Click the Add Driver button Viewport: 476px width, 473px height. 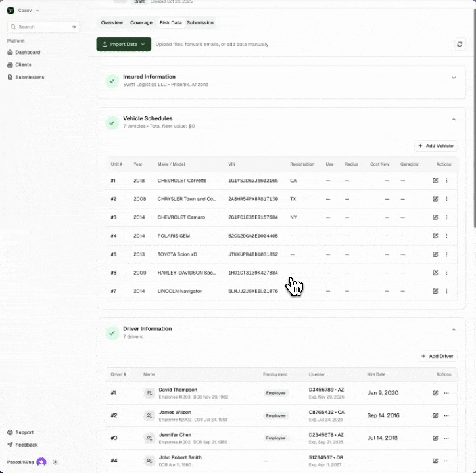tap(437, 356)
